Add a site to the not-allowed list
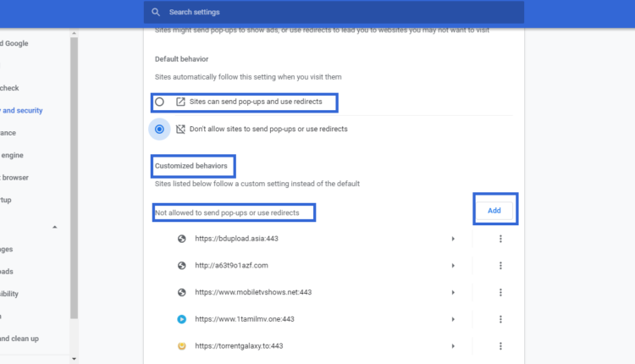 click(x=494, y=211)
